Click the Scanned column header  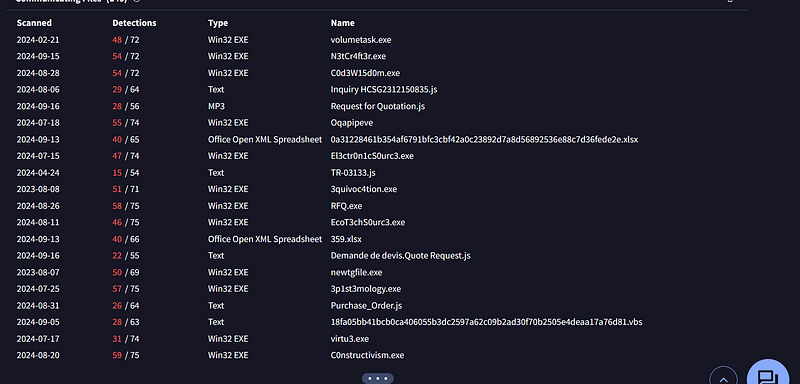point(34,23)
